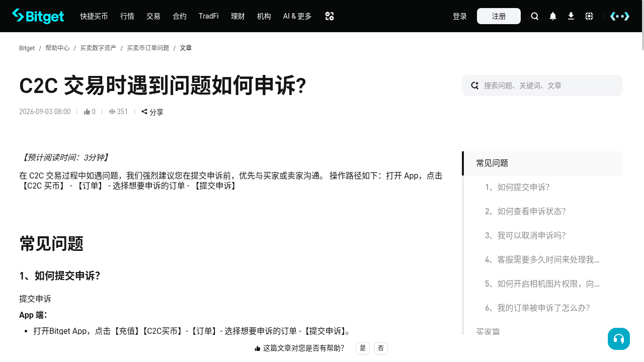
Task: Select 常见问题 in table of contents
Action: pyautogui.click(x=542, y=163)
